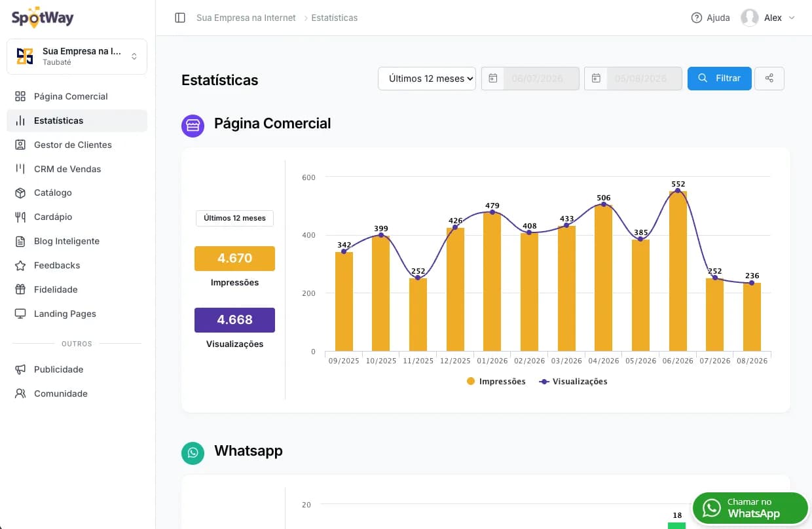The height and width of the screenshot is (529, 812).
Task: Toggle the sidebar panel icon
Action: point(180,18)
